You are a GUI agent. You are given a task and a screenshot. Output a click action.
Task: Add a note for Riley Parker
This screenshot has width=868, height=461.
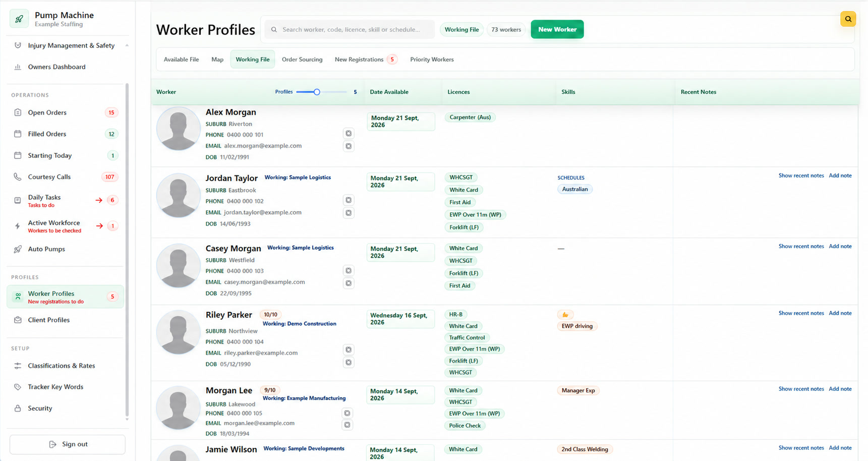point(840,313)
